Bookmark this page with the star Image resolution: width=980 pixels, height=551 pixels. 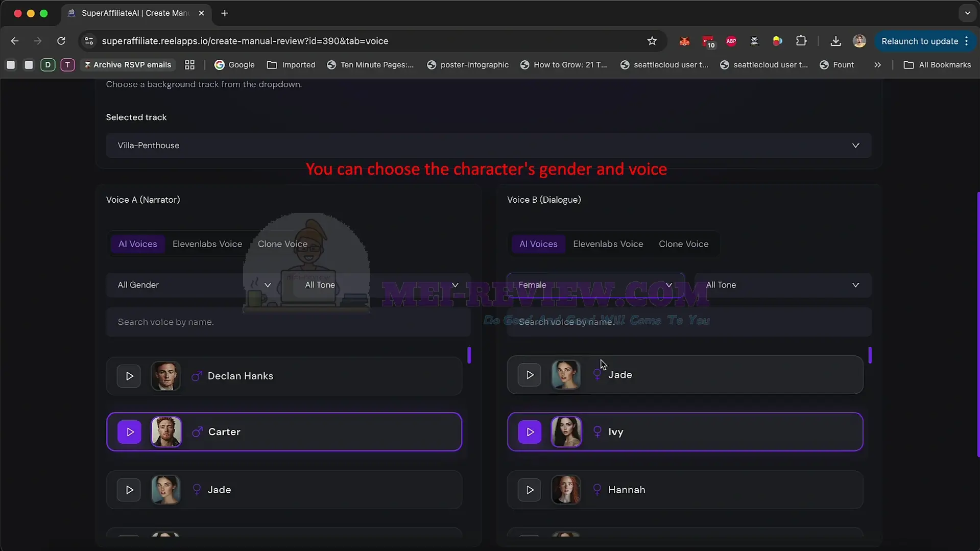pyautogui.click(x=652, y=41)
